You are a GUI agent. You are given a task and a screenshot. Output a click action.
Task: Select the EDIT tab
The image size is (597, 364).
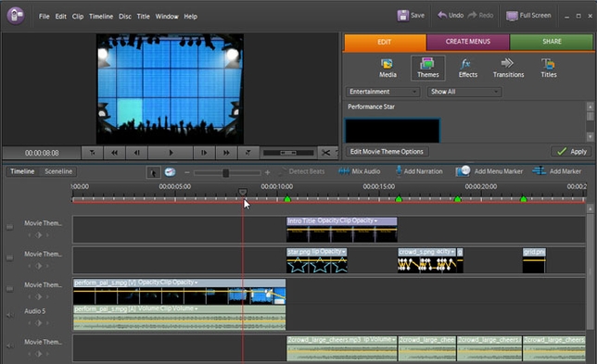click(x=385, y=42)
